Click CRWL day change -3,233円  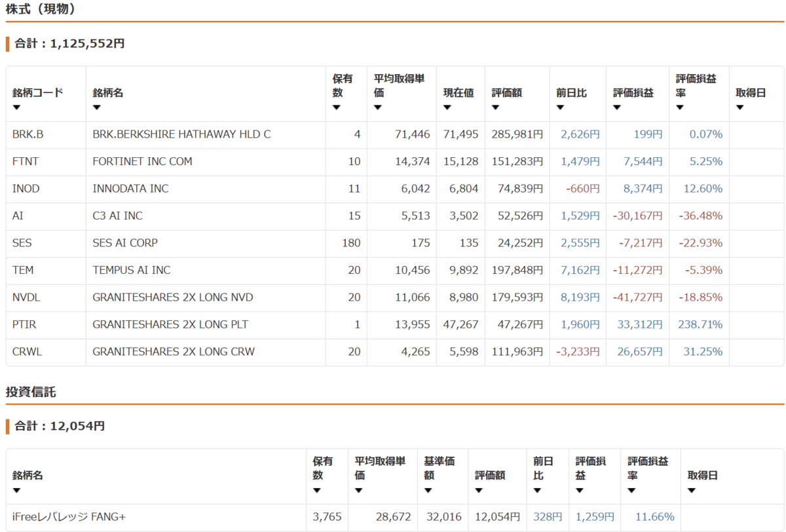[x=578, y=352]
